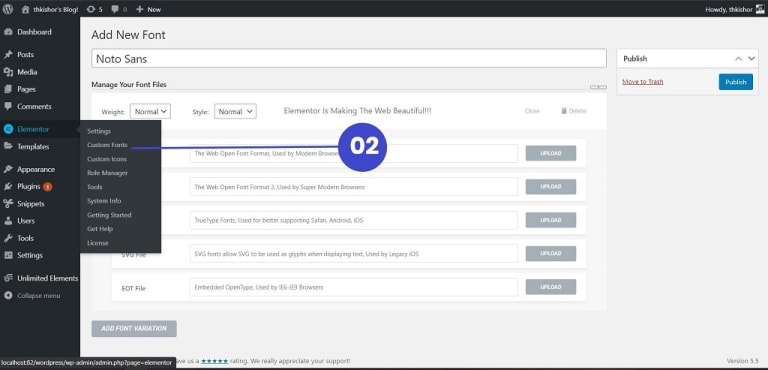The width and height of the screenshot is (768, 370).
Task: Open System Info in Elementor submenu
Action: (104, 201)
